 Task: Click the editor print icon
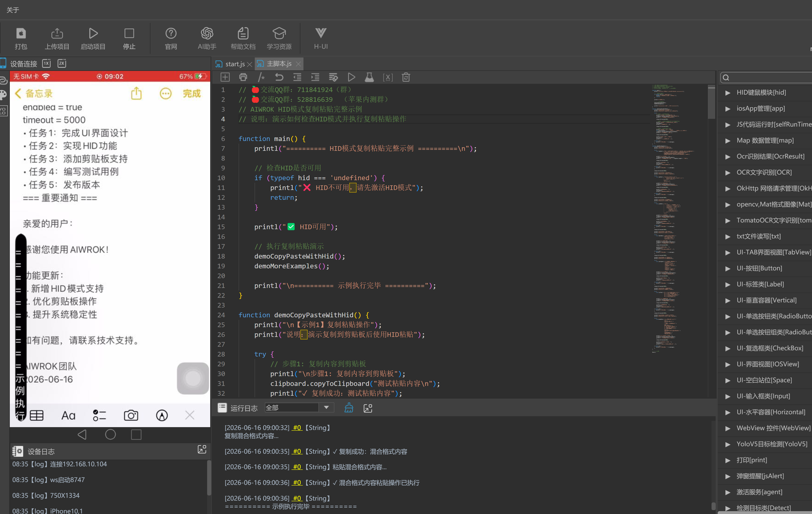pyautogui.click(x=243, y=77)
